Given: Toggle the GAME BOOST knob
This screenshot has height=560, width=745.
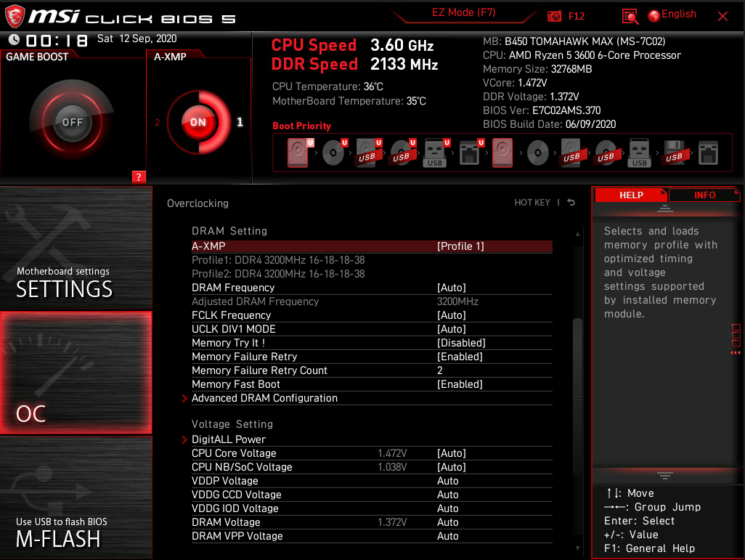Looking at the screenshot, I should pos(72,122).
